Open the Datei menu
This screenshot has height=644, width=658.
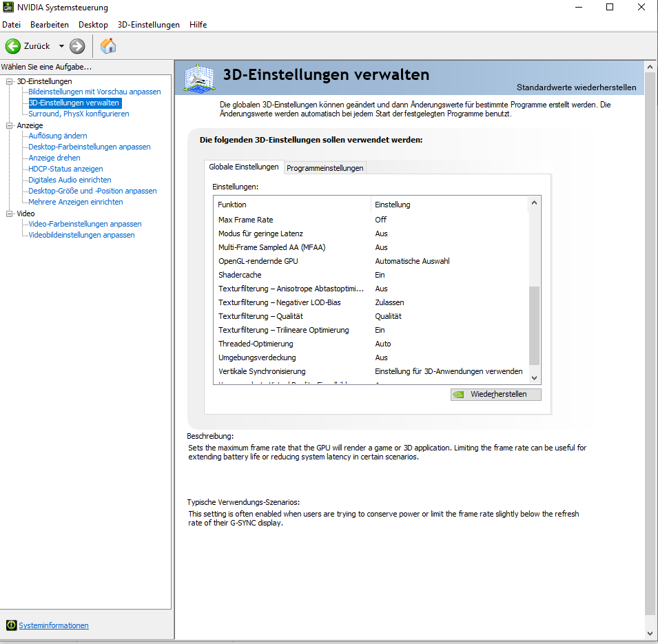click(11, 25)
